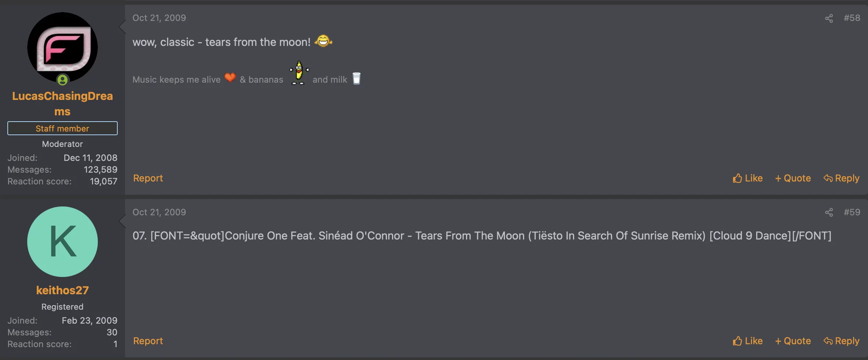Click the share icon on post #58
Image resolution: width=868 pixels, height=360 pixels.
(x=829, y=18)
